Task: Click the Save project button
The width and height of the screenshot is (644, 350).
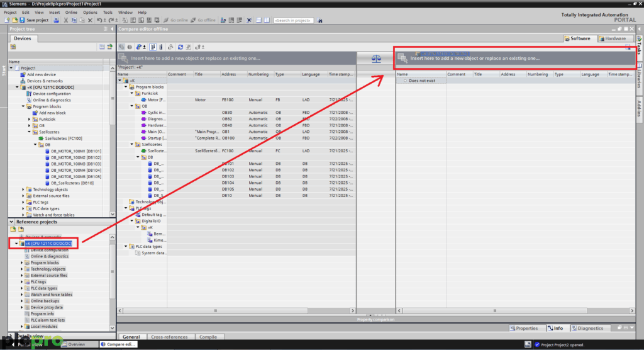Action: click(x=34, y=20)
